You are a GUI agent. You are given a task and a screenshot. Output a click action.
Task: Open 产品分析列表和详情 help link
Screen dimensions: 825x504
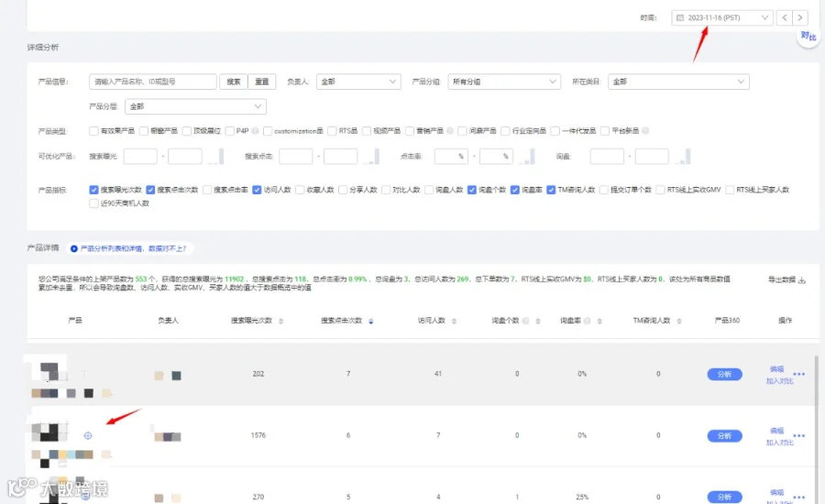click(133, 248)
